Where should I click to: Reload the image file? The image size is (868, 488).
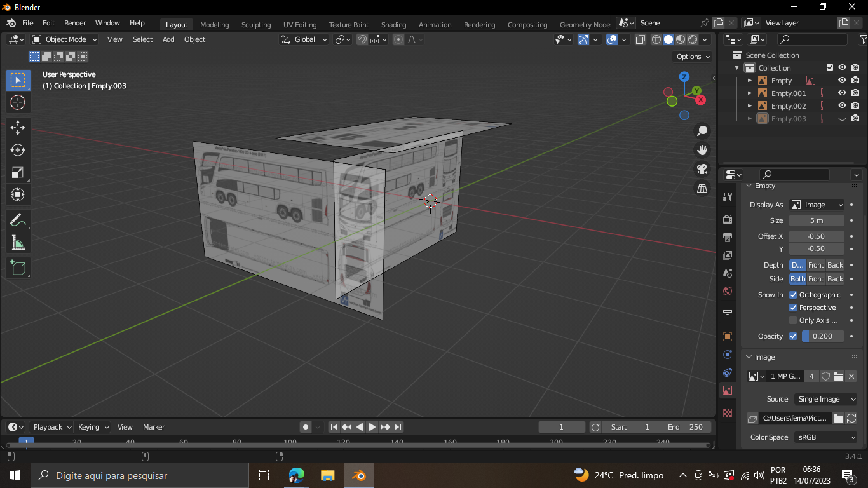click(851, 418)
